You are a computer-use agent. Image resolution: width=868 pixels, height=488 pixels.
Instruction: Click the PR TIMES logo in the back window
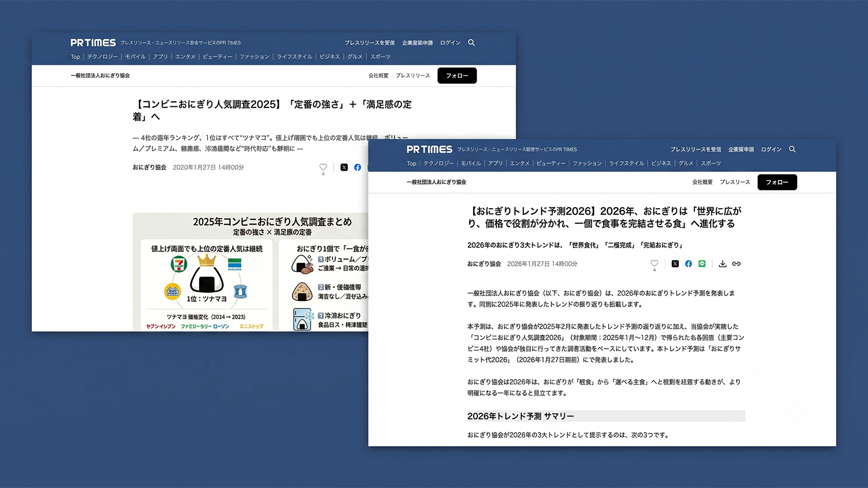point(93,42)
